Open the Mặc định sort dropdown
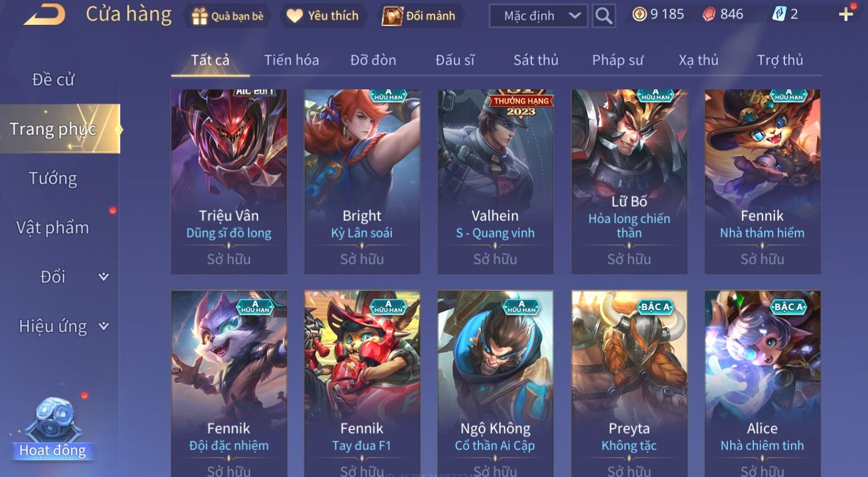 pyautogui.click(x=538, y=16)
